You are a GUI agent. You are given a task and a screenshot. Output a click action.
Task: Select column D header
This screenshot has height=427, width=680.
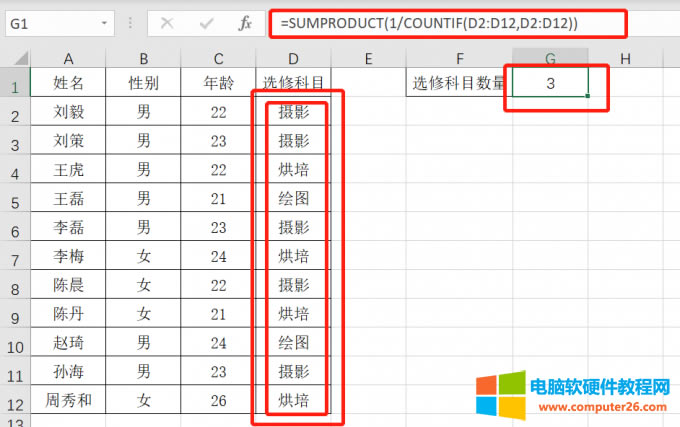click(x=293, y=59)
